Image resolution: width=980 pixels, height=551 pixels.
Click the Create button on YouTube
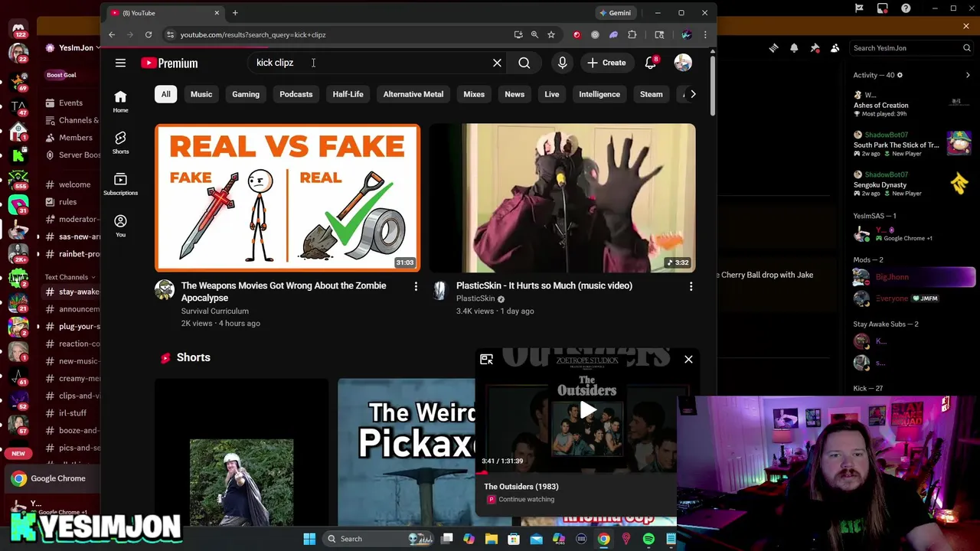pos(607,63)
